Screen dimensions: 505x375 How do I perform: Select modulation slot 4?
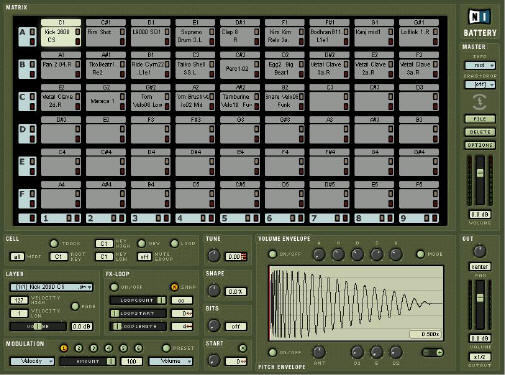click(109, 348)
